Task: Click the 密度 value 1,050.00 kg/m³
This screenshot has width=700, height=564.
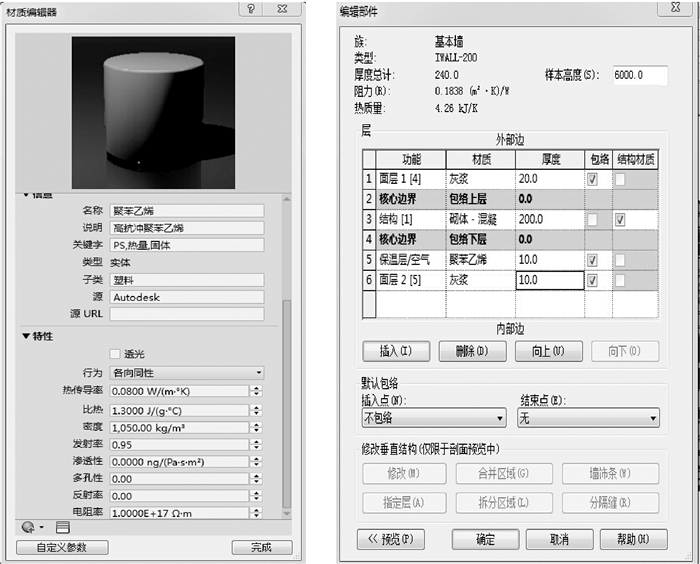Action: pyautogui.click(x=179, y=427)
